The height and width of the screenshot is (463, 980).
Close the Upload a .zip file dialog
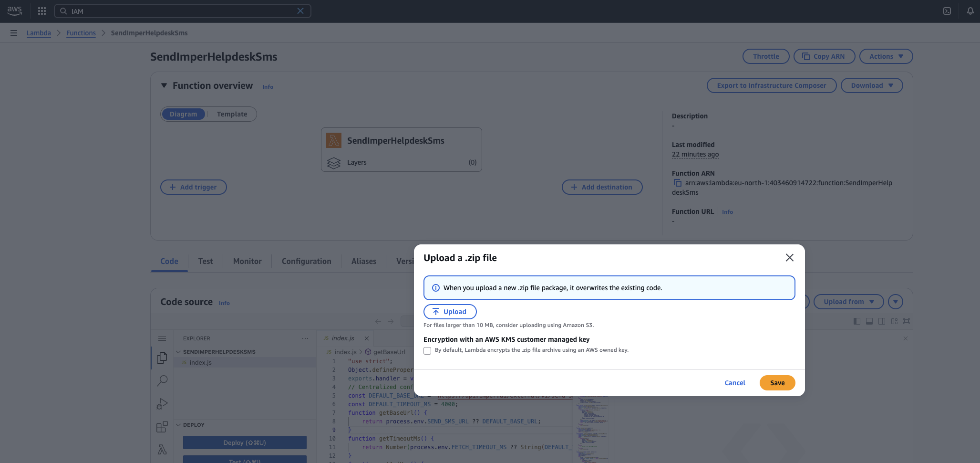pyautogui.click(x=790, y=258)
